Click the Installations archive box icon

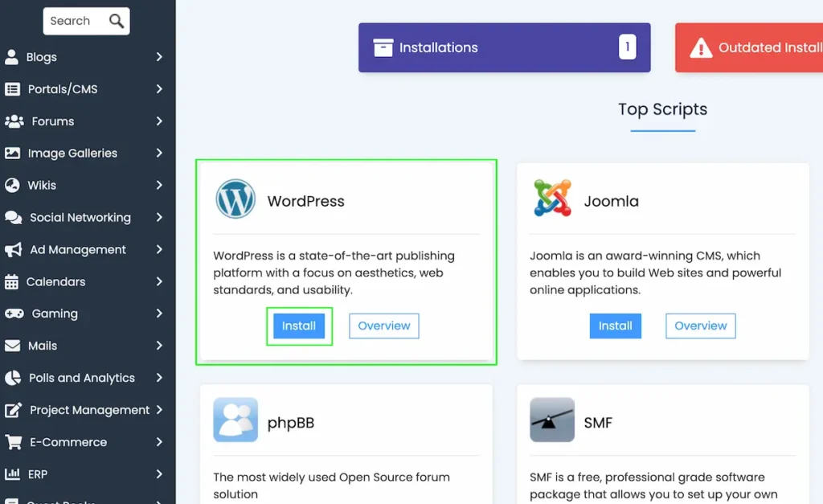click(383, 47)
